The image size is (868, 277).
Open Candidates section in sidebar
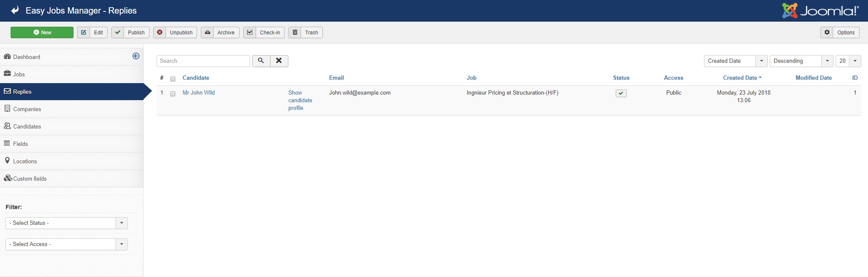71,126
